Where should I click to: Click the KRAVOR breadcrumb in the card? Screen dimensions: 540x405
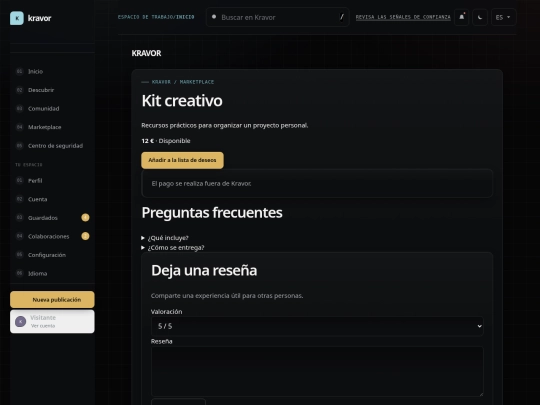pos(161,82)
